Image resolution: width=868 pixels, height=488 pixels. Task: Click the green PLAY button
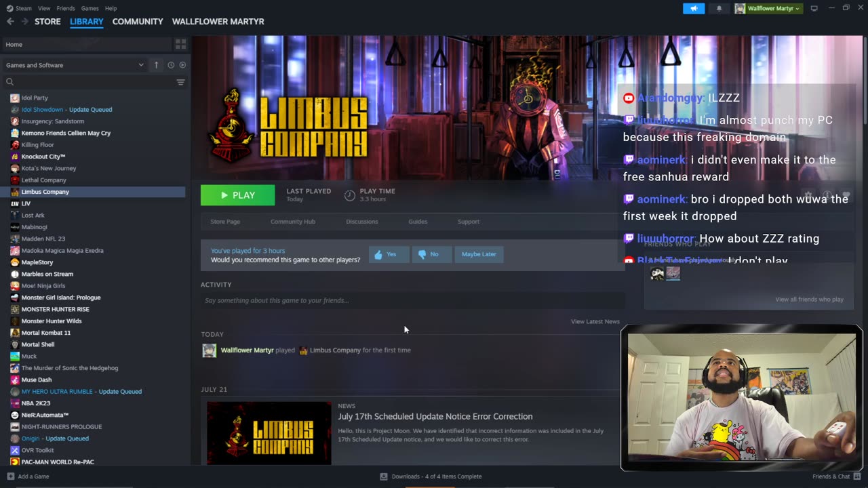click(x=237, y=195)
